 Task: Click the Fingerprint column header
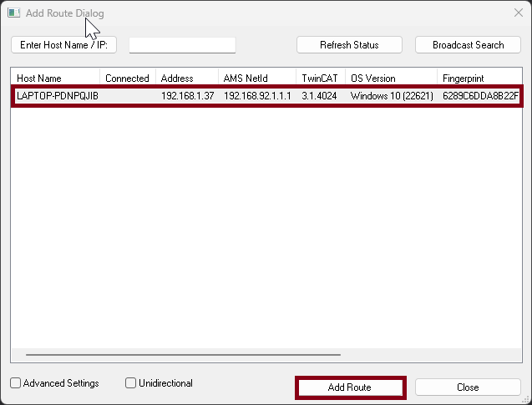click(x=478, y=78)
